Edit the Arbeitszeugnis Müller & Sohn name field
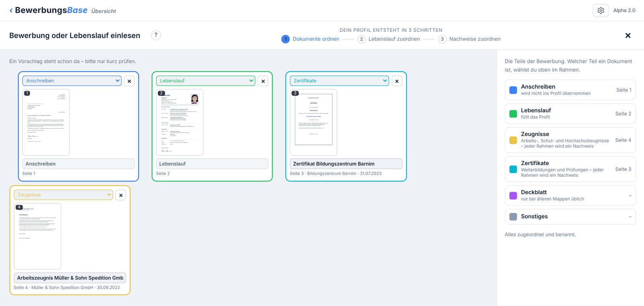 click(x=70, y=278)
